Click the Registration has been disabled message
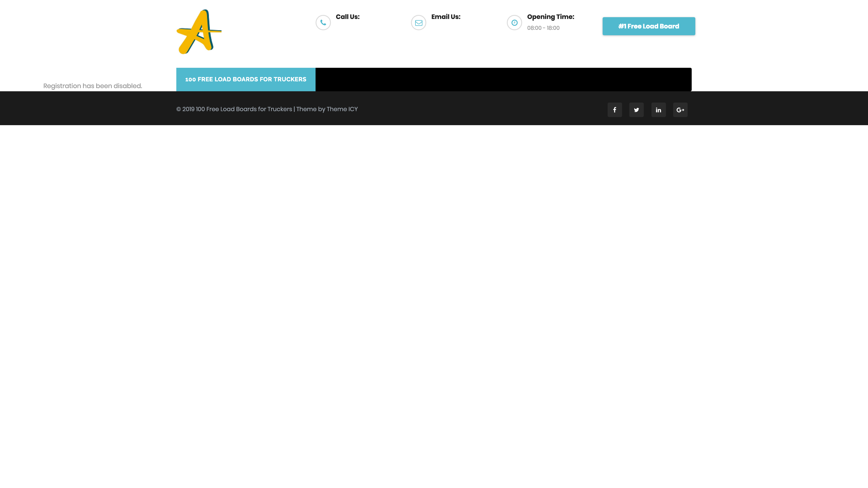The height and width of the screenshot is (488, 868). 93,86
